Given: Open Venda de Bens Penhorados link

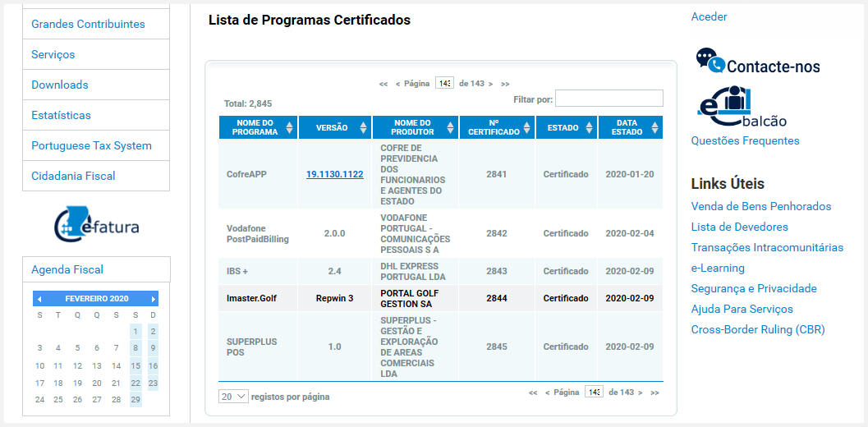Looking at the screenshot, I should coord(761,206).
